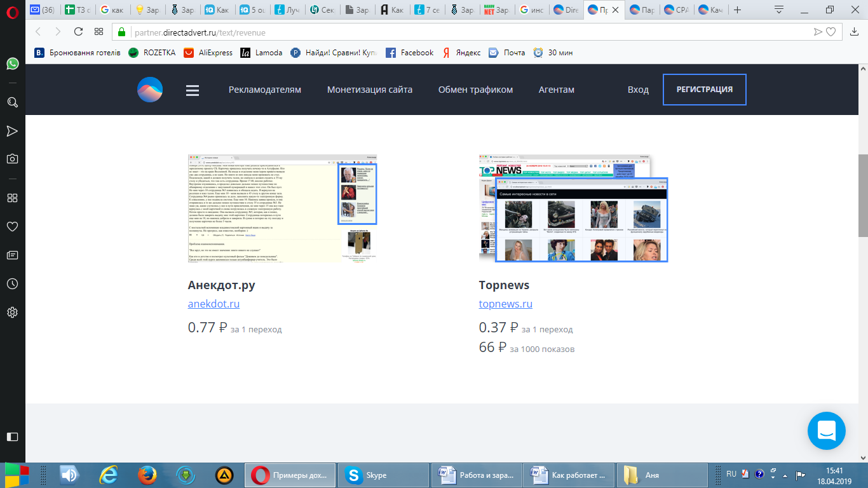Take a snapshot with the sidebar camera icon
868x488 pixels.
pos(12,159)
